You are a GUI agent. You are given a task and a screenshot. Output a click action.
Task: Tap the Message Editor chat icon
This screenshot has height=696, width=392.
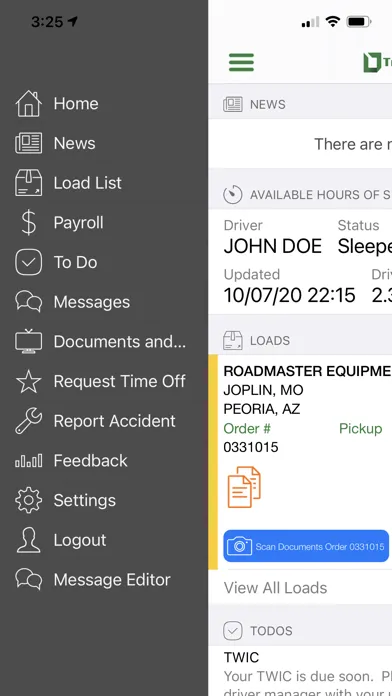coord(28,579)
